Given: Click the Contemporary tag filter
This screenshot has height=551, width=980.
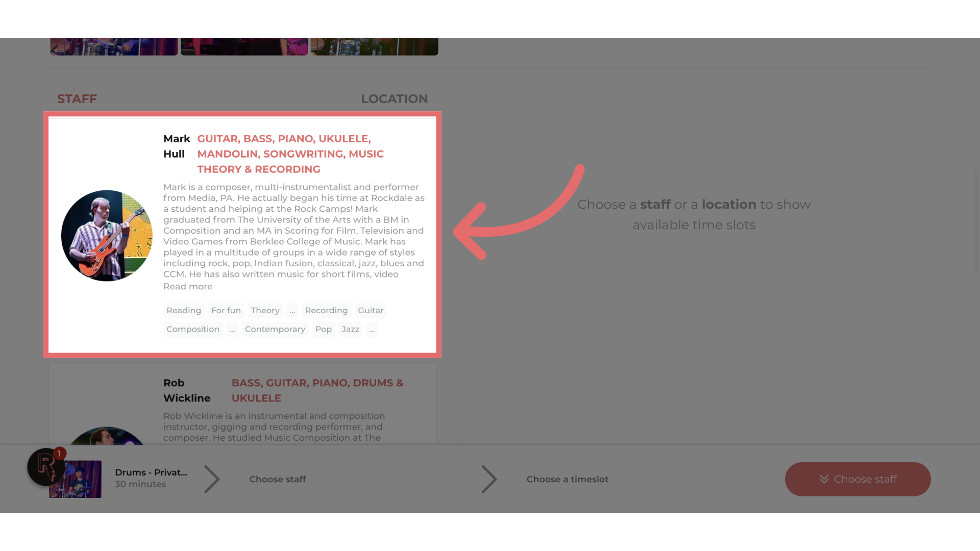Looking at the screenshot, I should coord(275,329).
